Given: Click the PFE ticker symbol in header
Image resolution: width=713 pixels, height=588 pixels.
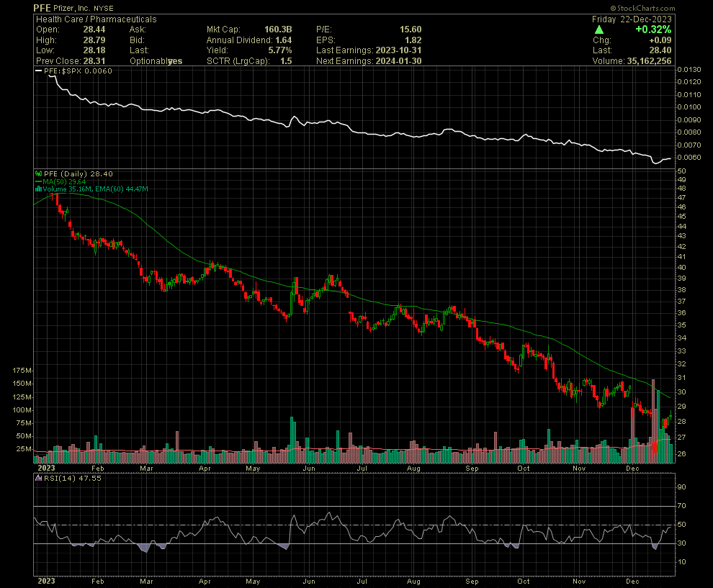Looking at the screenshot, I should [42, 7].
